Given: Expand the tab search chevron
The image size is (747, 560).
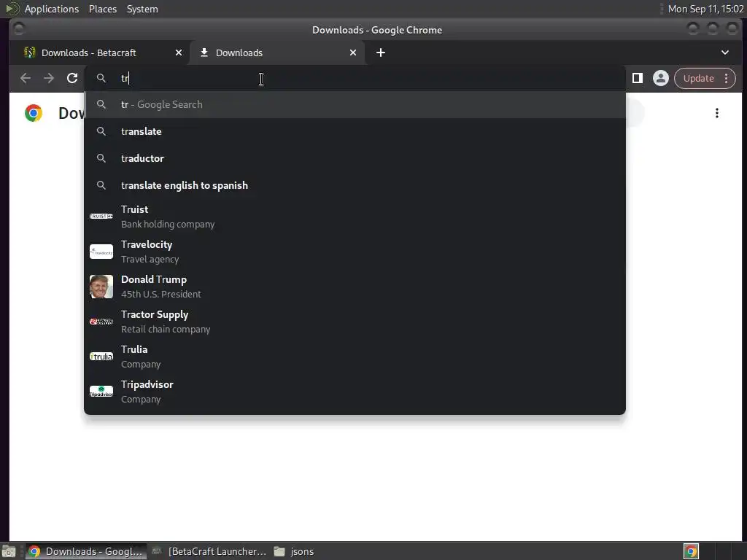Looking at the screenshot, I should coord(724,52).
